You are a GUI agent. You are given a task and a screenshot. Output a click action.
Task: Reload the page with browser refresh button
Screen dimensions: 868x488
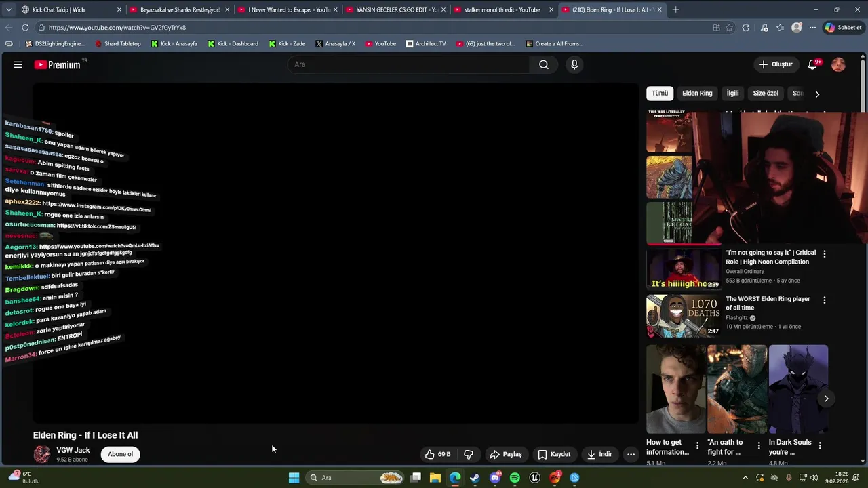pyautogui.click(x=25, y=28)
